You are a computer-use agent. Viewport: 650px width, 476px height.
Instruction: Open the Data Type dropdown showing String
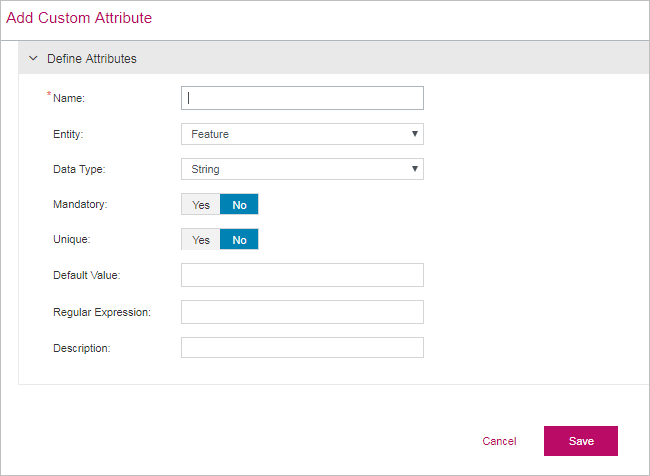click(x=302, y=169)
